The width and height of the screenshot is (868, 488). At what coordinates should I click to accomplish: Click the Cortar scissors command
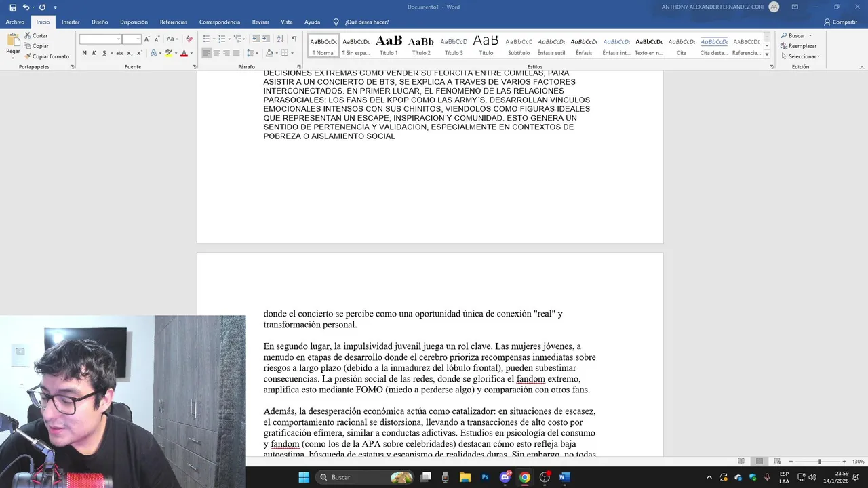[36, 35]
